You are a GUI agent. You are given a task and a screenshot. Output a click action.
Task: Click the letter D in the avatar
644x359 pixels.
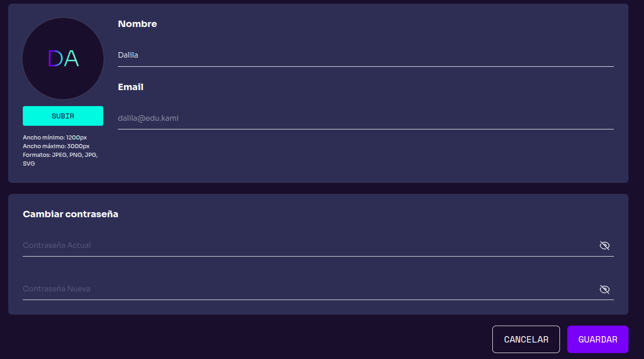(55, 59)
